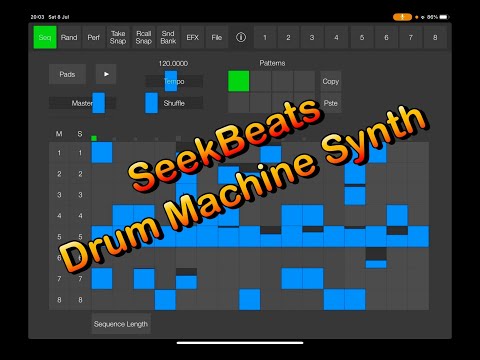Tap the Rcall Snap button
The height and width of the screenshot is (360, 480).
[144, 37]
